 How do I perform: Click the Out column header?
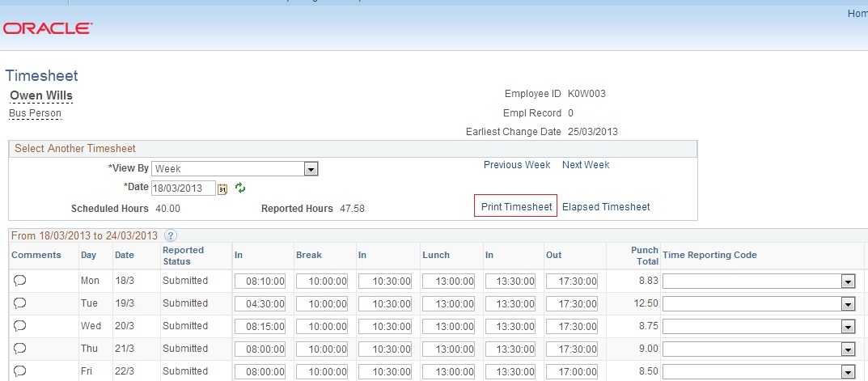(553, 256)
